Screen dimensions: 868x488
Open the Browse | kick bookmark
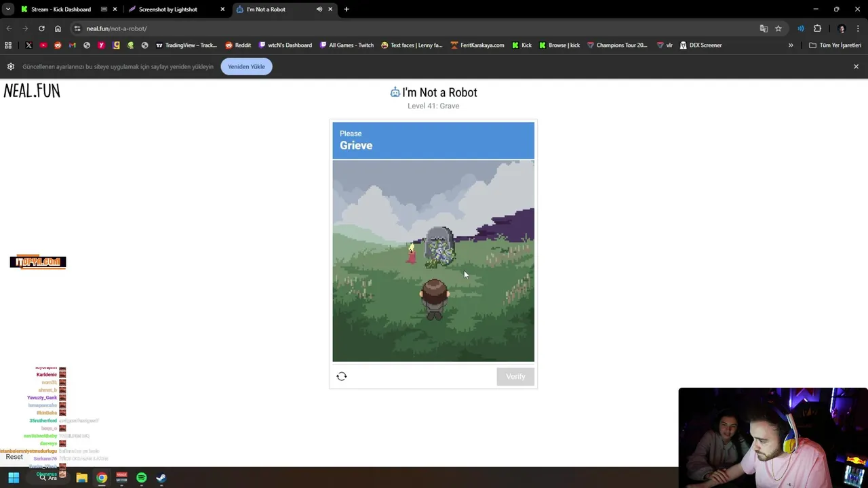tap(559, 45)
